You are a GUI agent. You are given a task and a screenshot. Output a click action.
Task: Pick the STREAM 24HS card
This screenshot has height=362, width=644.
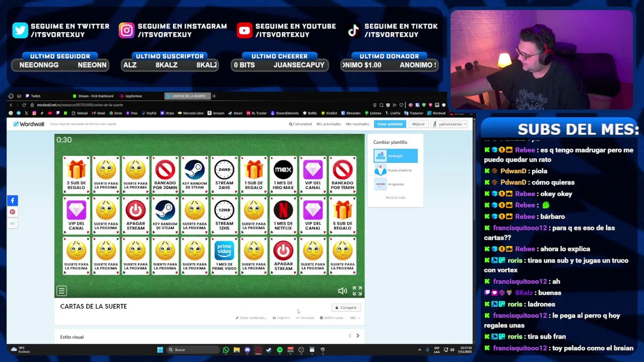pos(224,175)
